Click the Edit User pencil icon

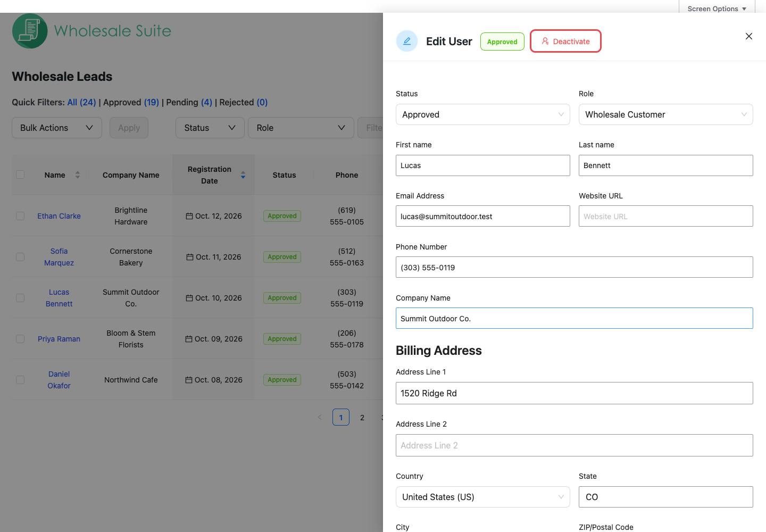407,41
